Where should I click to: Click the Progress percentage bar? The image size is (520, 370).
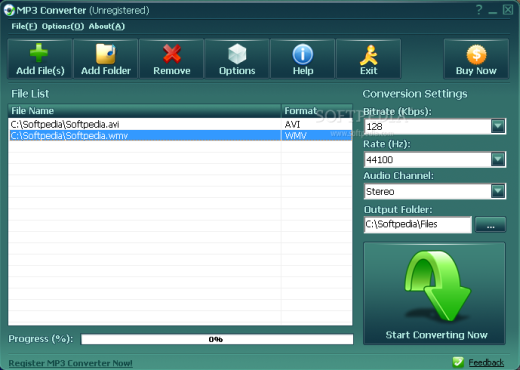217,339
